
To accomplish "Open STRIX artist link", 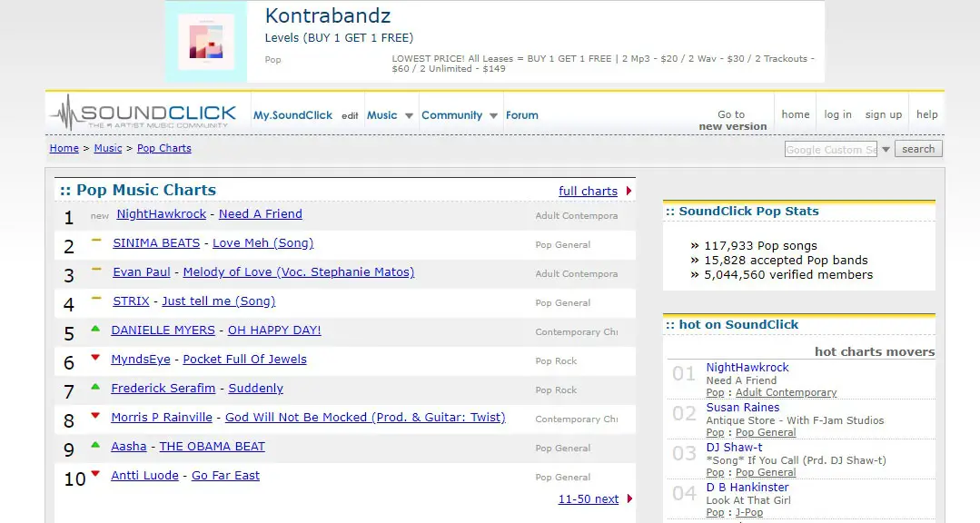I will [132, 301].
